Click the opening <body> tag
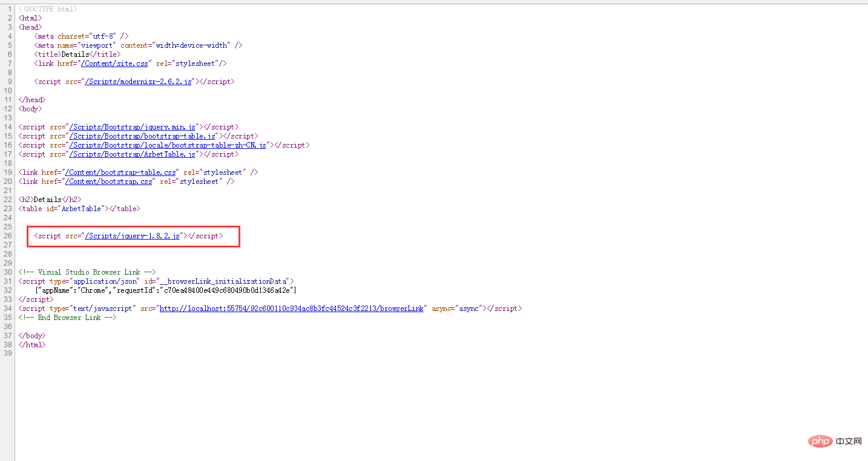 pyautogui.click(x=30, y=109)
